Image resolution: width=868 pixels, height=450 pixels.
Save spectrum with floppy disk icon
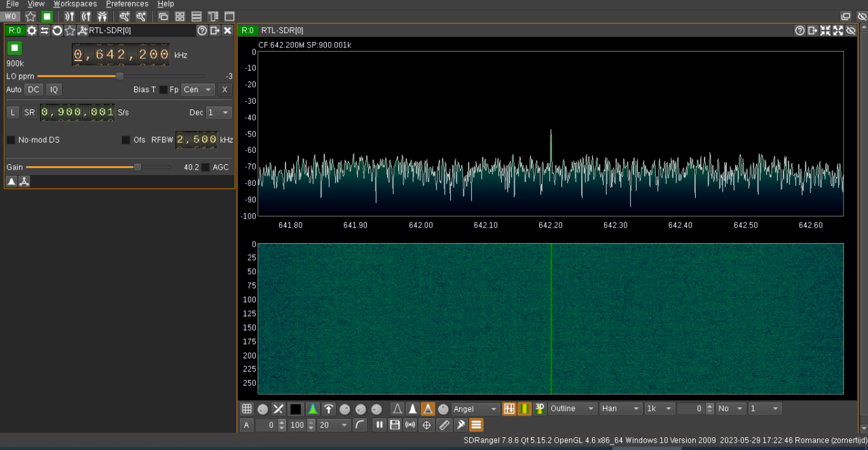[x=395, y=425]
